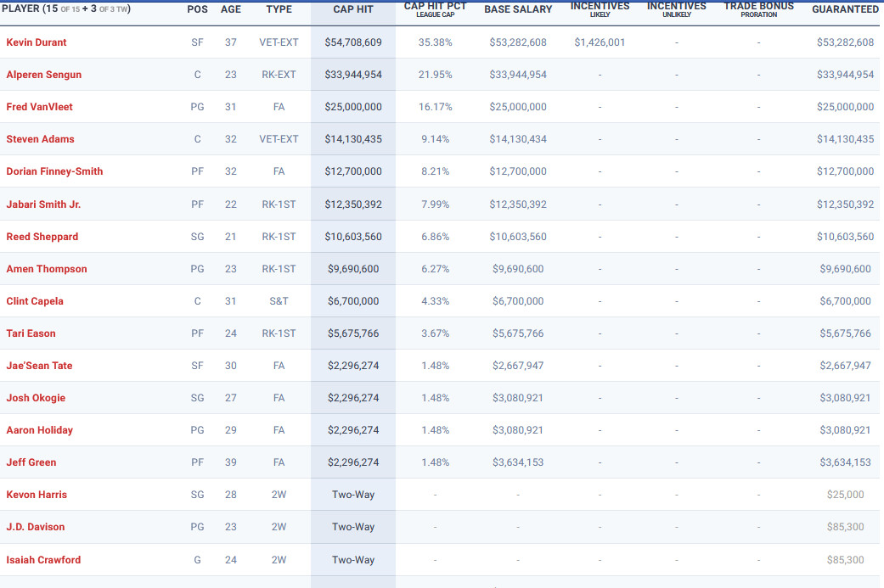Image resolution: width=884 pixels, height=588 pixels.
Task: Select the $25,000 guaranteed amount
Action: (x=845, y=495)
